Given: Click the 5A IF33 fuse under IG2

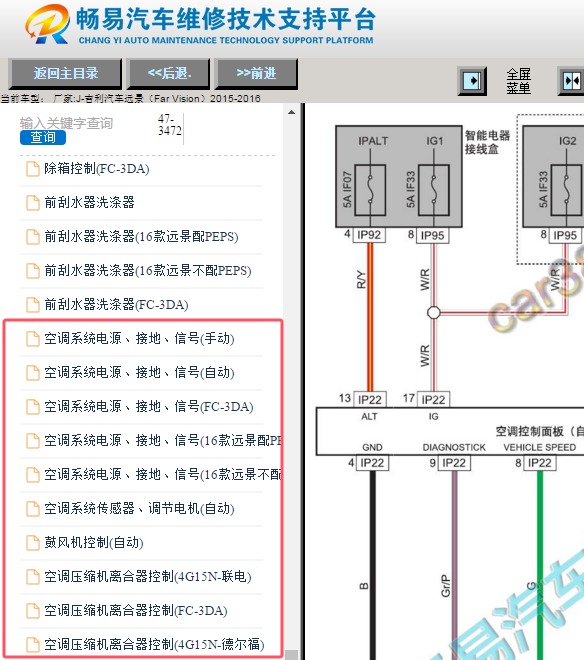Looking at the screenshot, I should (567, 190).
